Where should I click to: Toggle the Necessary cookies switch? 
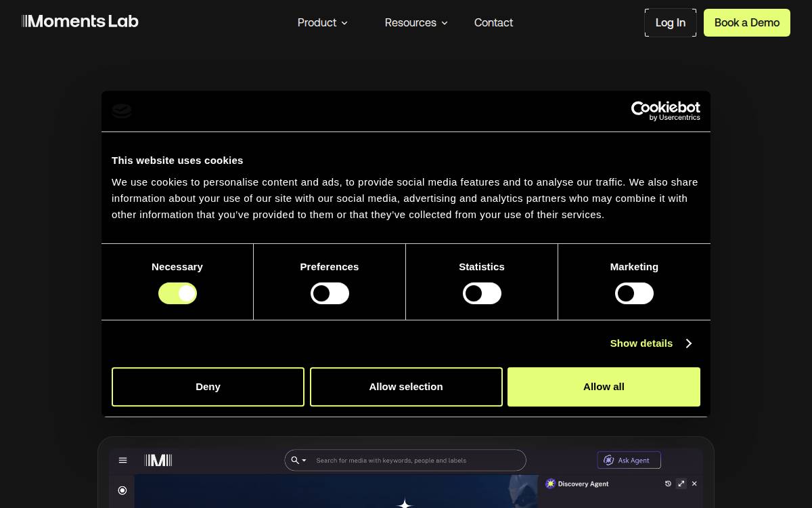[x=177, y=293]
